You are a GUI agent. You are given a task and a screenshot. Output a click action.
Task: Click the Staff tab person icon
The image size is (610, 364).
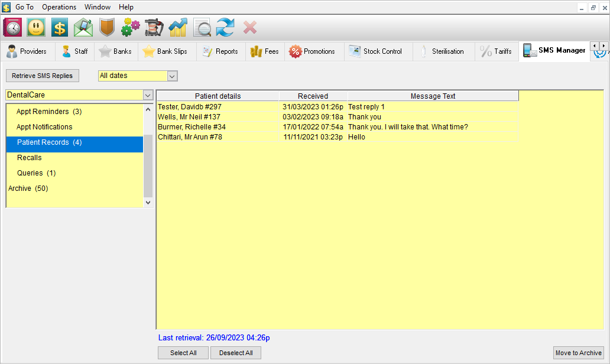(67, 51)
